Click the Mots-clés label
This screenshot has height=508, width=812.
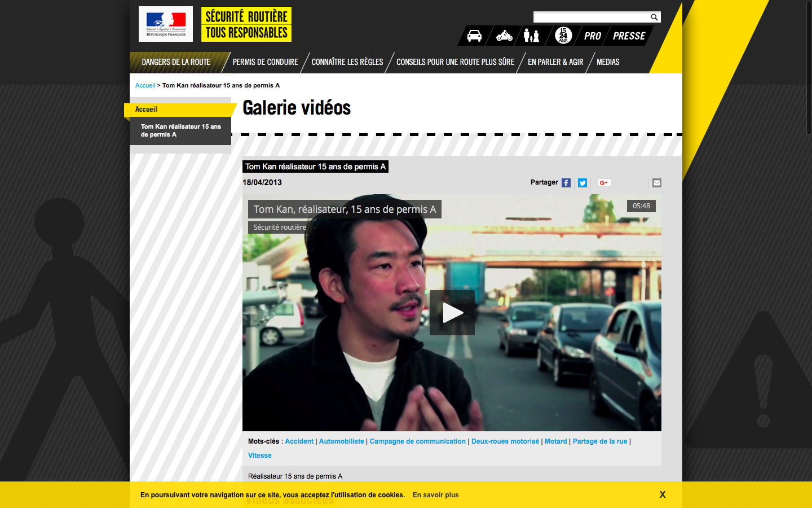263,441
